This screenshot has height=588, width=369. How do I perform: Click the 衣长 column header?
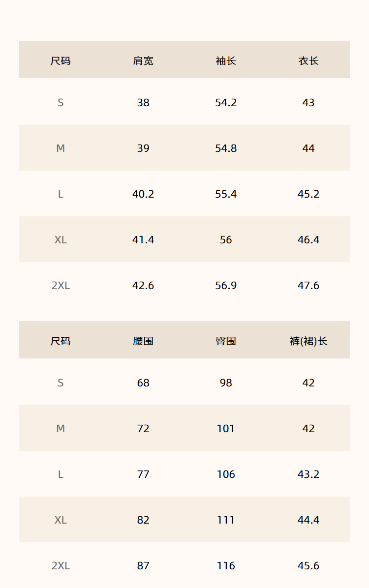coord(308,60)
